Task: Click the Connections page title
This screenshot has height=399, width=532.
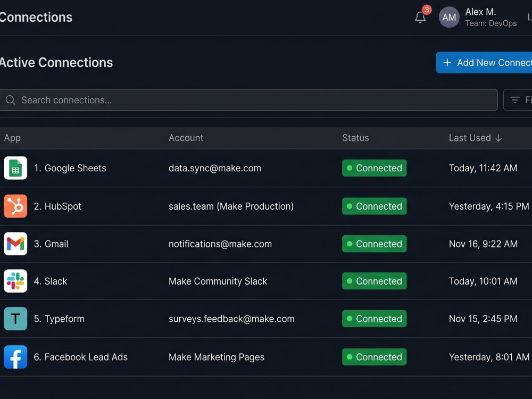Action: [36, 18]
